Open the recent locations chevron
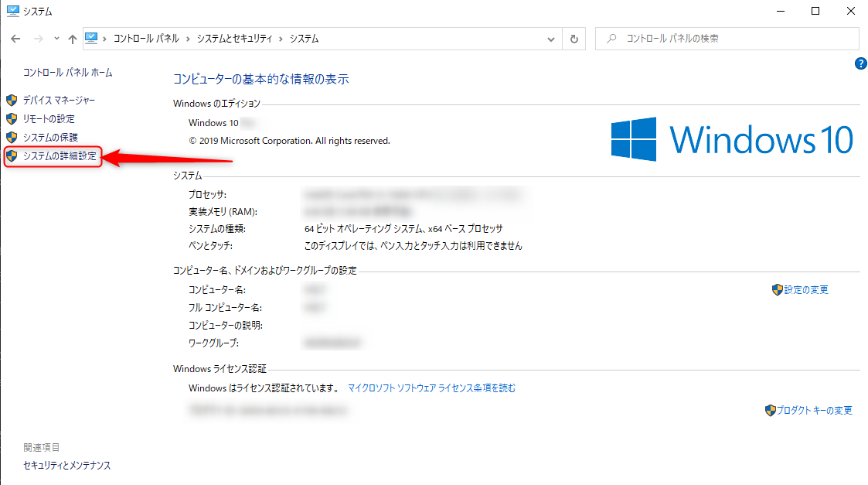Viewport: 868px width, 485px height. coord(56,39)
